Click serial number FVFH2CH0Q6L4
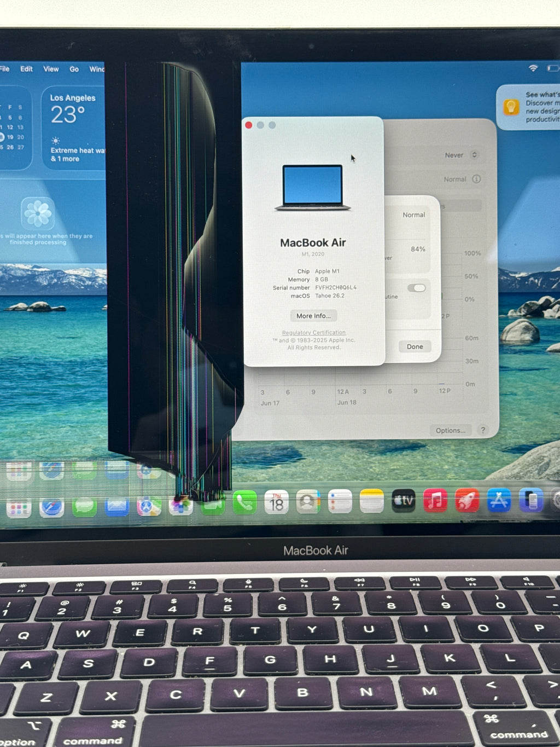Screen dimensions: 560x747 tap(336, 287)
